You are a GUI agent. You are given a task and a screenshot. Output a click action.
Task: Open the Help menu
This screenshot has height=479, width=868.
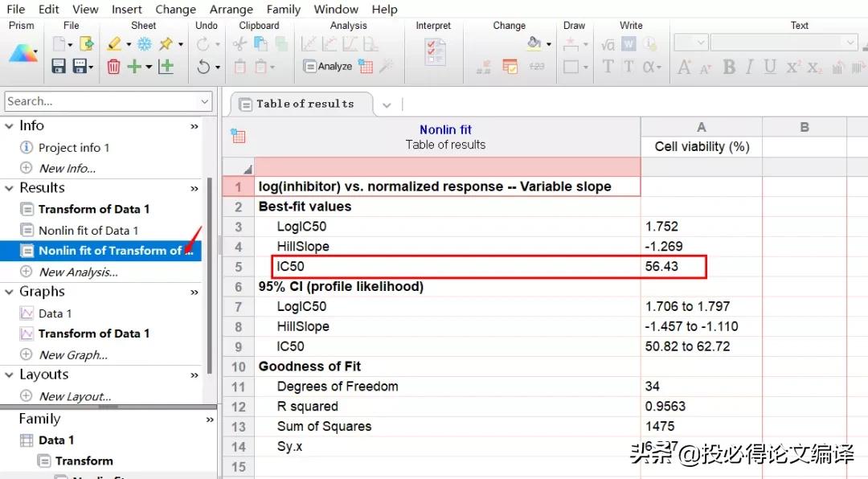pyautogui.click(x=384, y=10)
